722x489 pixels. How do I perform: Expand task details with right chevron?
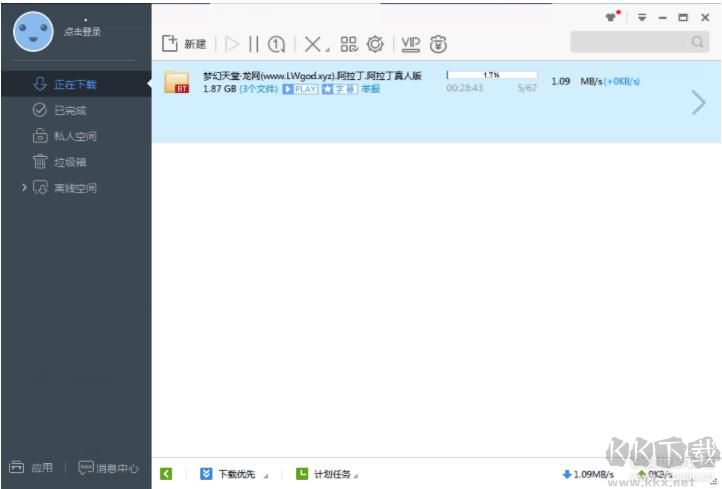pyautogui.click(x=699, y=102)
